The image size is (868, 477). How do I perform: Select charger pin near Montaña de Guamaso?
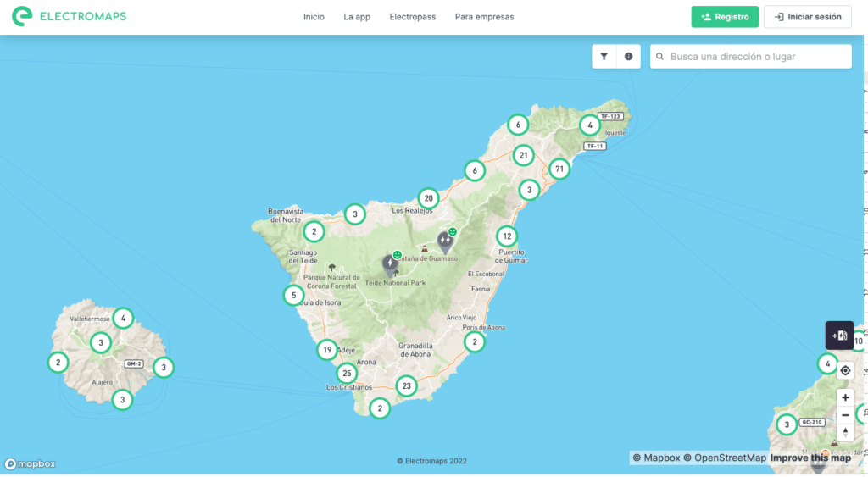click(x=445, y=241)
